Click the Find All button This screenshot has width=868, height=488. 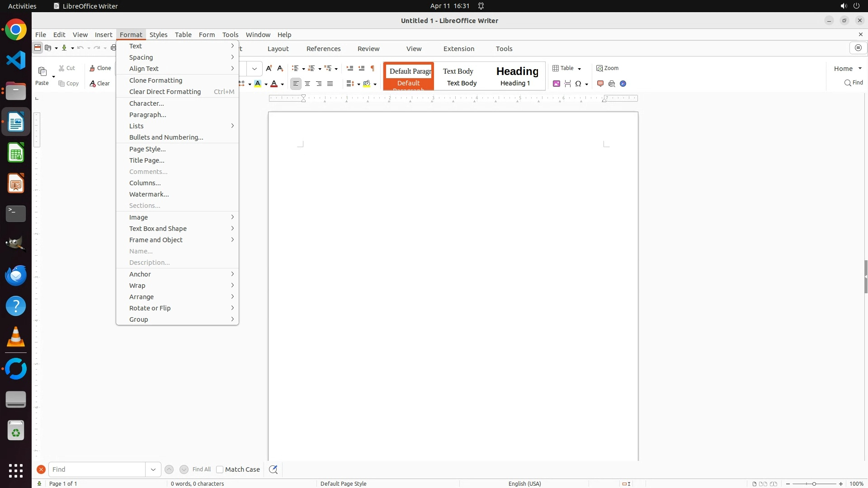(x=201, y=469)
